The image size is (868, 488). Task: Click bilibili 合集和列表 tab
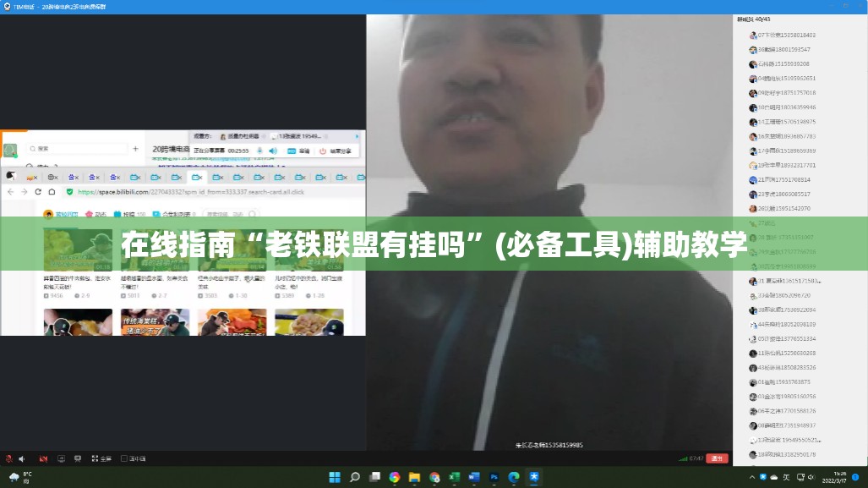click(174, 214)
